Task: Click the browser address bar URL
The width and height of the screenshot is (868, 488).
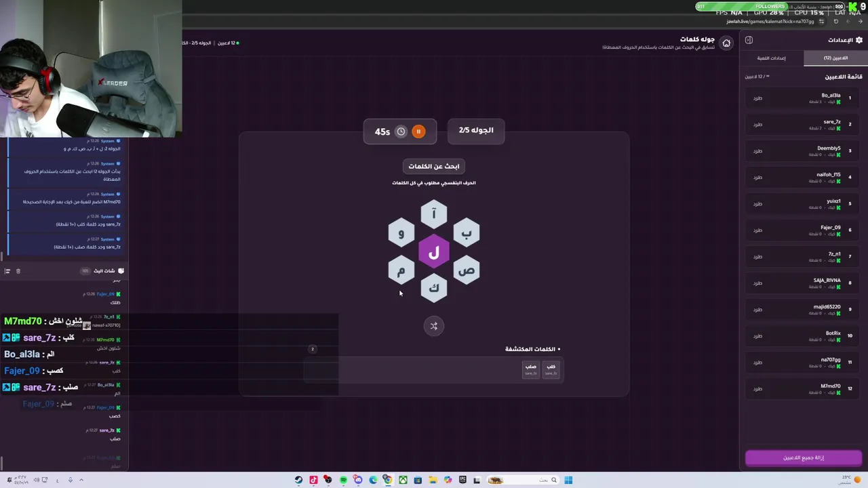Action: [770, 21]
